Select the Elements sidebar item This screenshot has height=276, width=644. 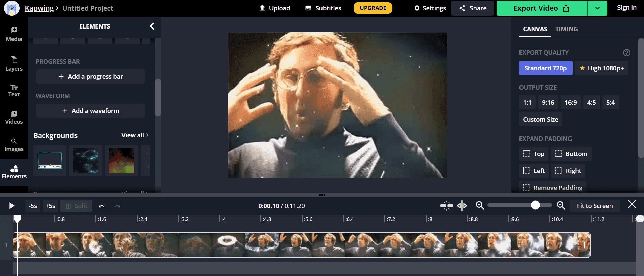pyautogui.click(x=14, y=172)
